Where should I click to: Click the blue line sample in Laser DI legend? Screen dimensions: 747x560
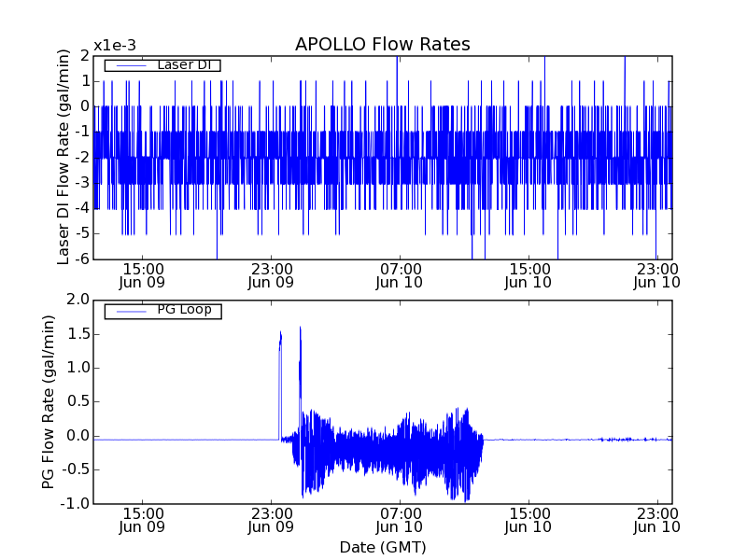click(x=131, y=65)
